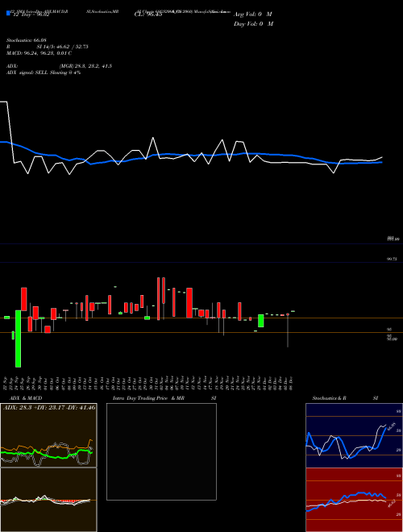Click the 'Stochastics: 66.08' reading
403x532 pixels.
26,40
